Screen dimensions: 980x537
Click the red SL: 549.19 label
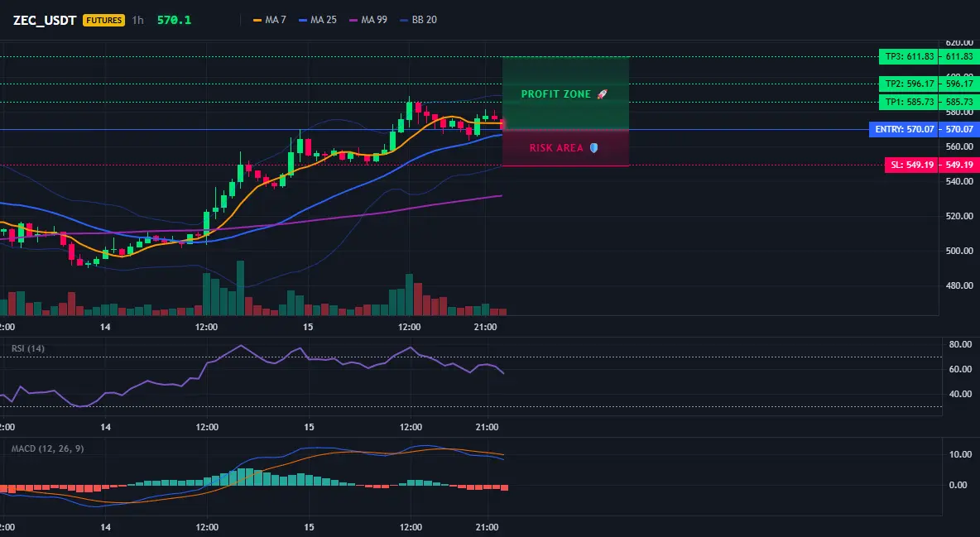[912, 165]
